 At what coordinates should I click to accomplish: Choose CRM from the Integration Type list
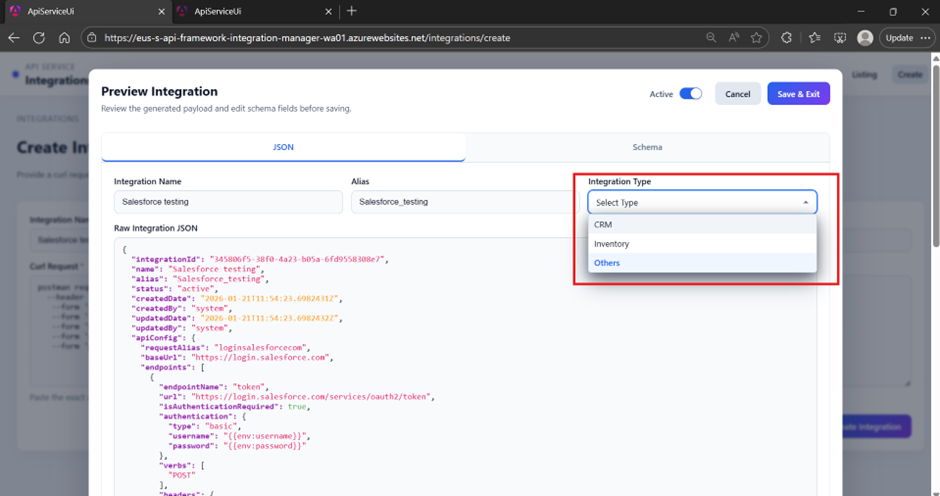point(702,224)
